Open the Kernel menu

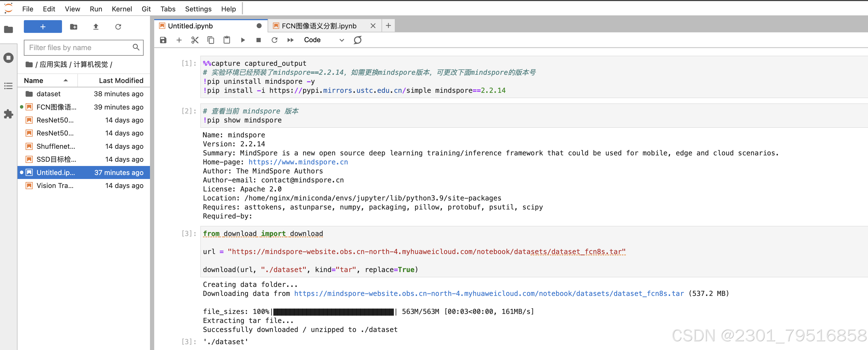pyautogui.click(x=121, y=9)
